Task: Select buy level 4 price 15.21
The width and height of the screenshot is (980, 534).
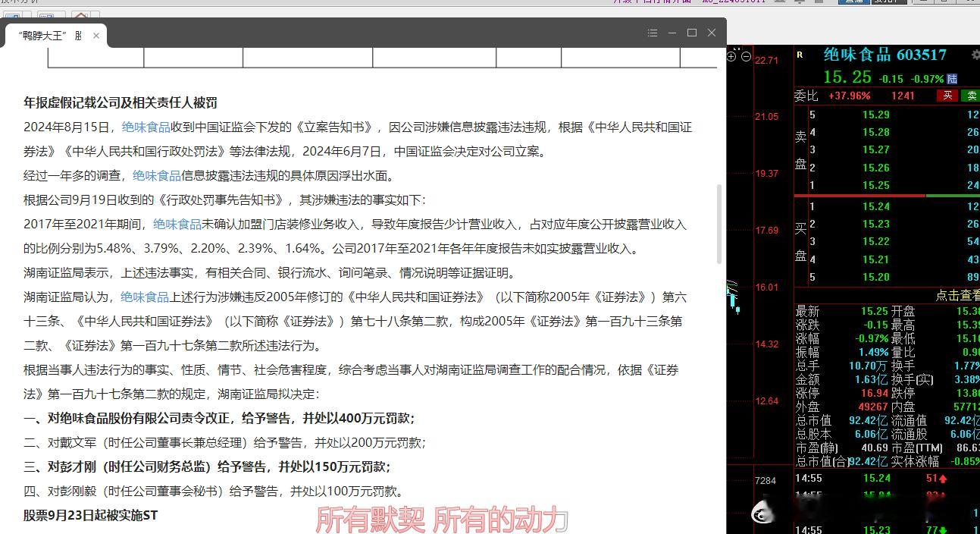Action: pos(875,259)
